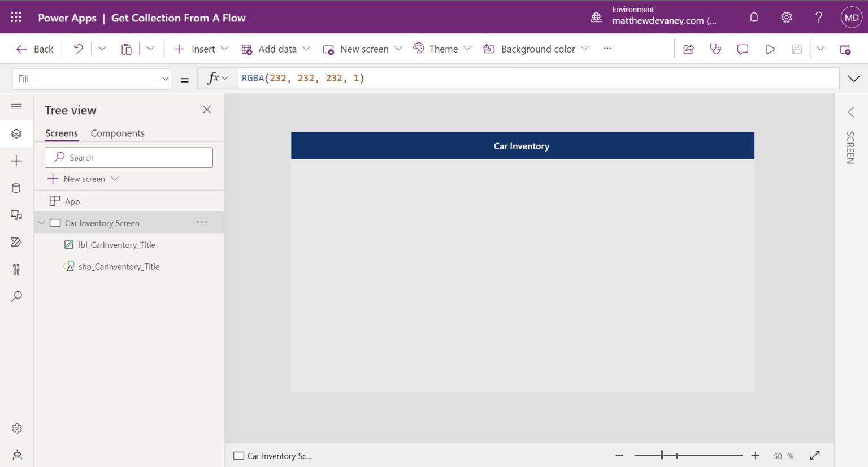Open the Data panel cylinder icon
Screen dimensions: 868x467
pos(16,188)
